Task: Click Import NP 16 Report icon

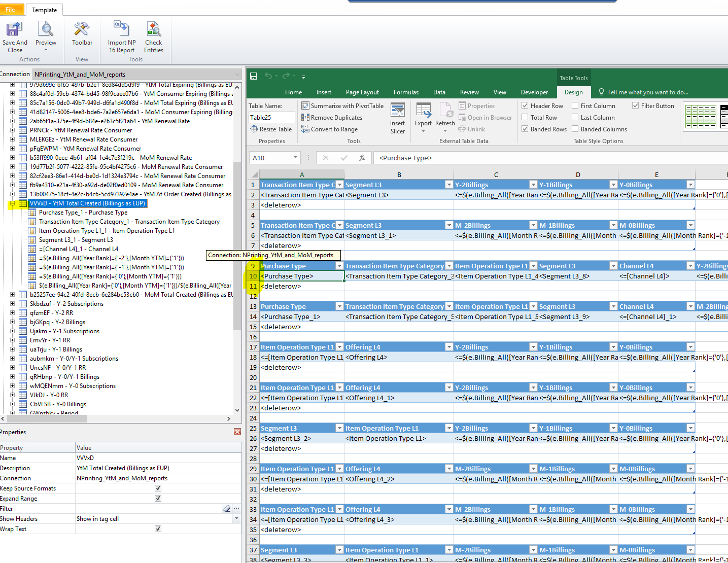Action: (x=122, y=37)
